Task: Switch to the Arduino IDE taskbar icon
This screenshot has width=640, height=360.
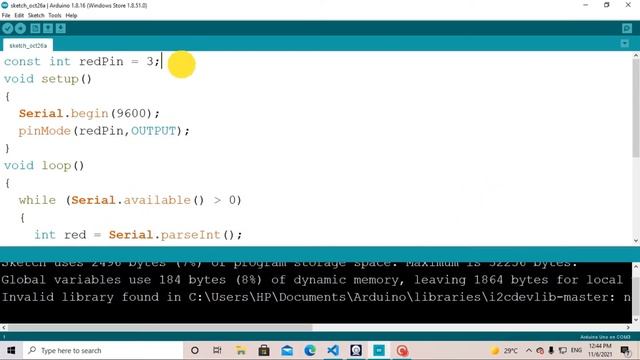Action: [x=379, y=351]
